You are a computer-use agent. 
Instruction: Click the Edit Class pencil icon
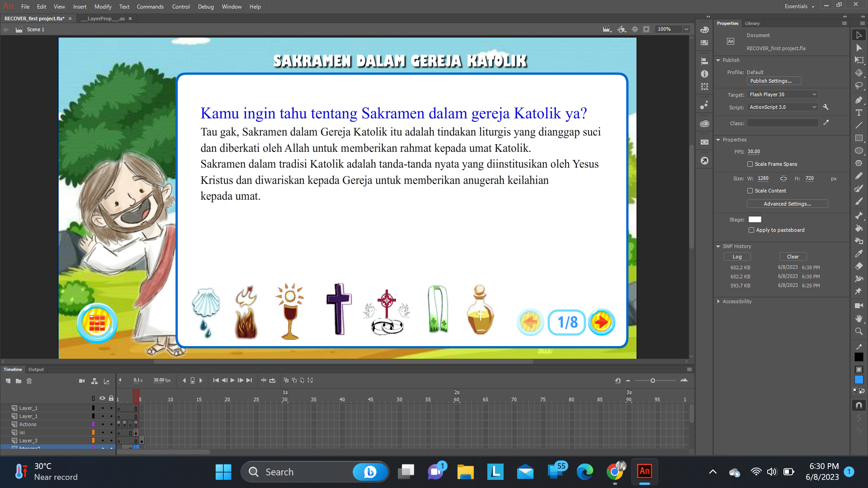[826, 123]
